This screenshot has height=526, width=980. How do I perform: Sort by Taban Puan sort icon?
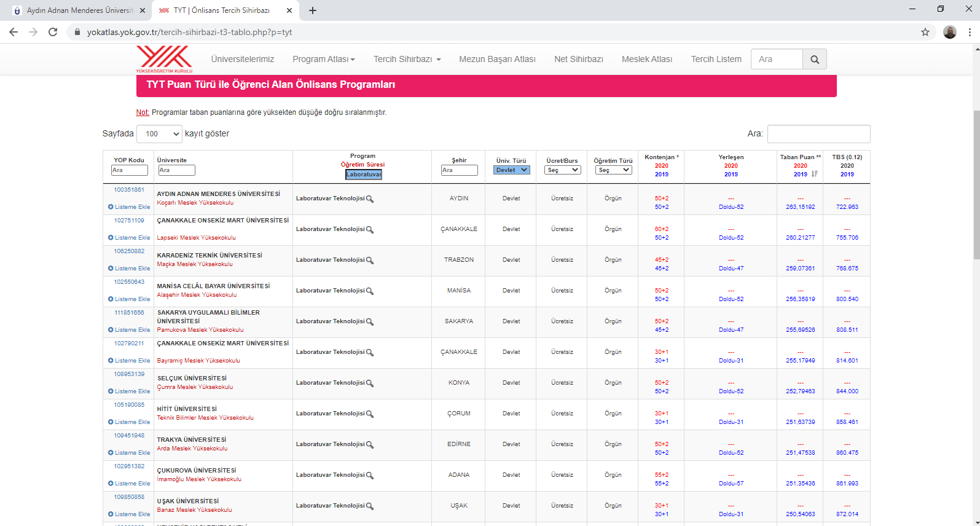click(x=815, y=174)
